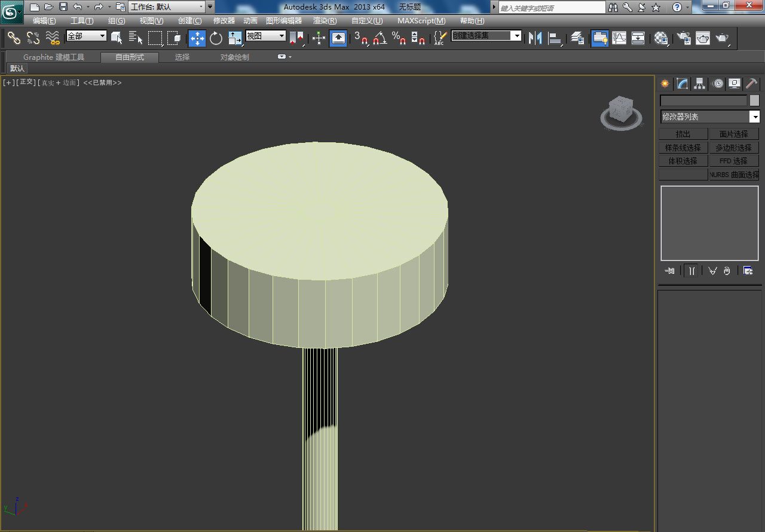Undo the last action
The width and height of the screenshot is (765, 532).
tap(78, 7)
